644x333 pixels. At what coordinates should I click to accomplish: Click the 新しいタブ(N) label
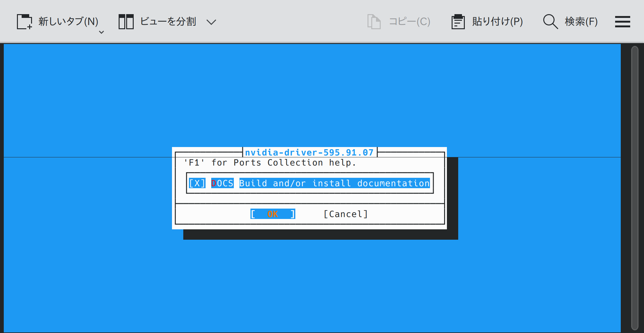[68, 21]
